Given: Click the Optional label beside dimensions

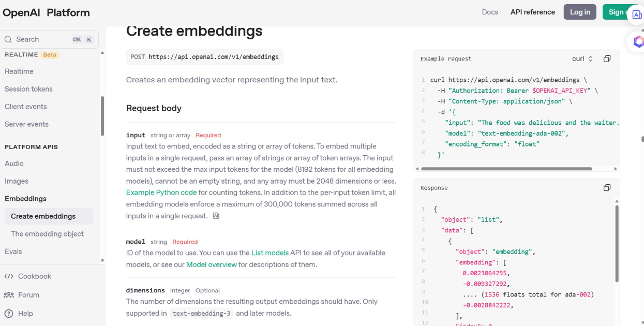Looking at the screenshot, I should pos(207,291).
